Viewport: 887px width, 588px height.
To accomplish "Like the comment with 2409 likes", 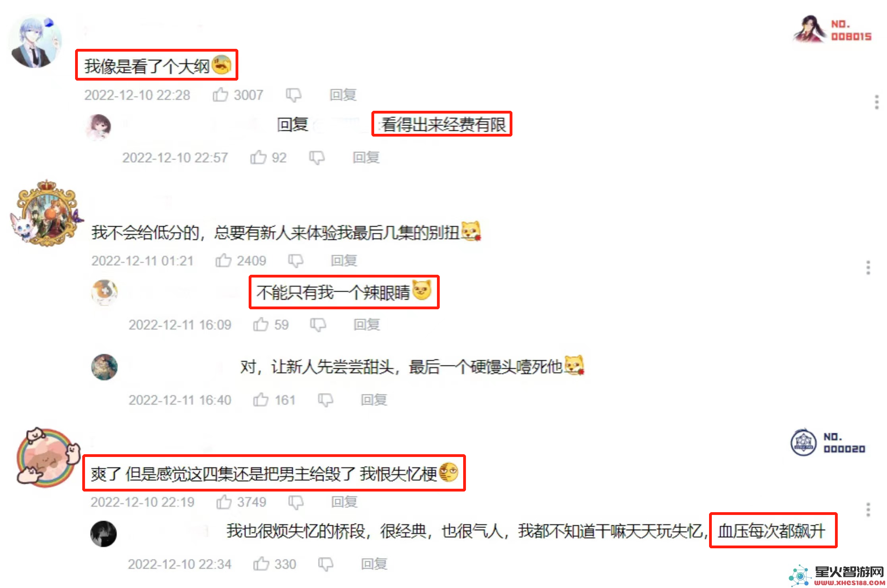I will tap(223, 261).
